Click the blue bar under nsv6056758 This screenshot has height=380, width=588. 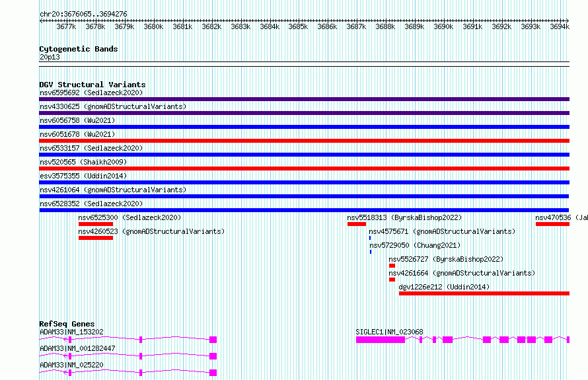[x=304, y=127]
